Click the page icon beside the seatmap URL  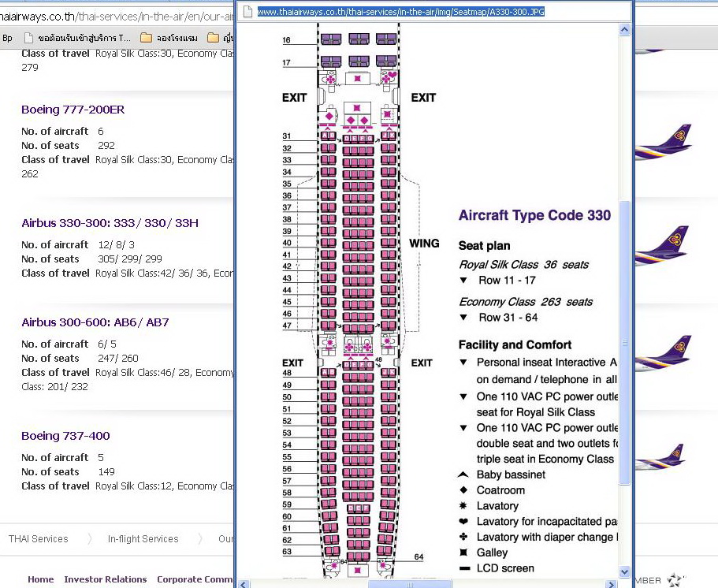(247, 11)
